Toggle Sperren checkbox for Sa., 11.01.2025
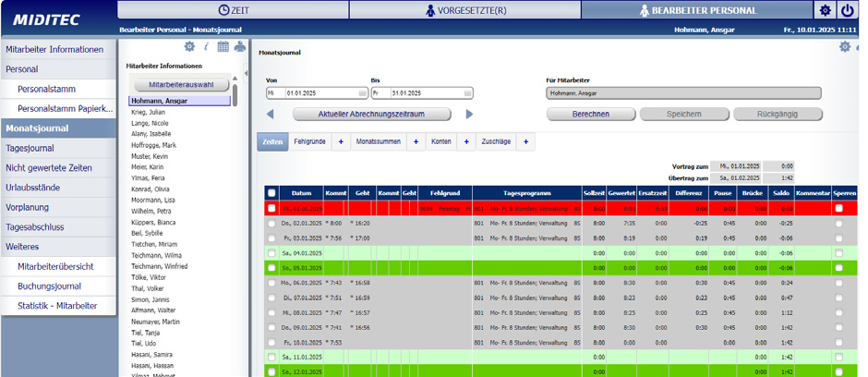Image resolution: width=868 pixels, height=377 pixels. (839, 357)
